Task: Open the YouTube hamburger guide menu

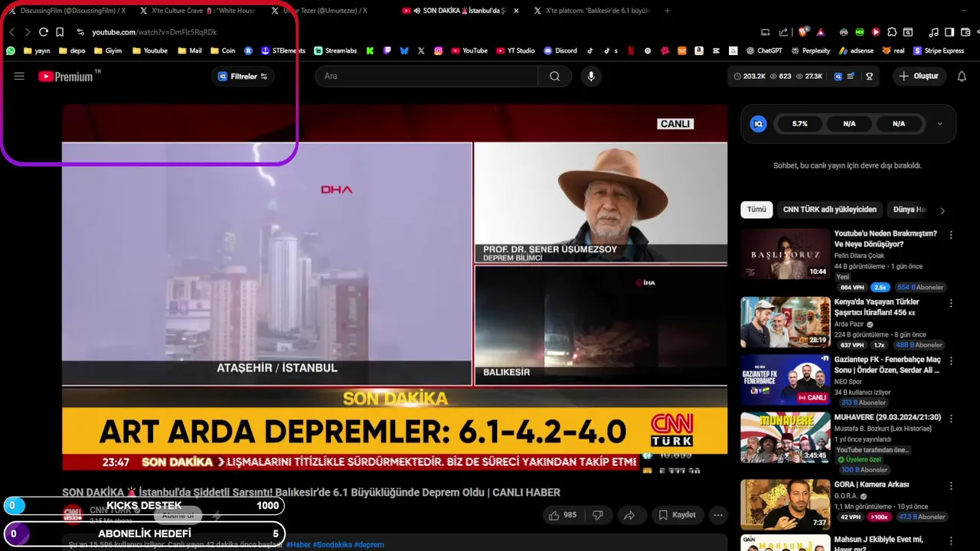Action: [19, 77]
